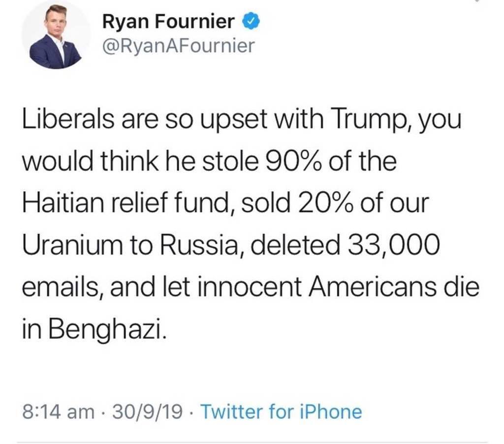The width and height of the screenshot is (504, 444).
Task: Click the word "Trump" in the tweet
Action: [x=368, y=120]
